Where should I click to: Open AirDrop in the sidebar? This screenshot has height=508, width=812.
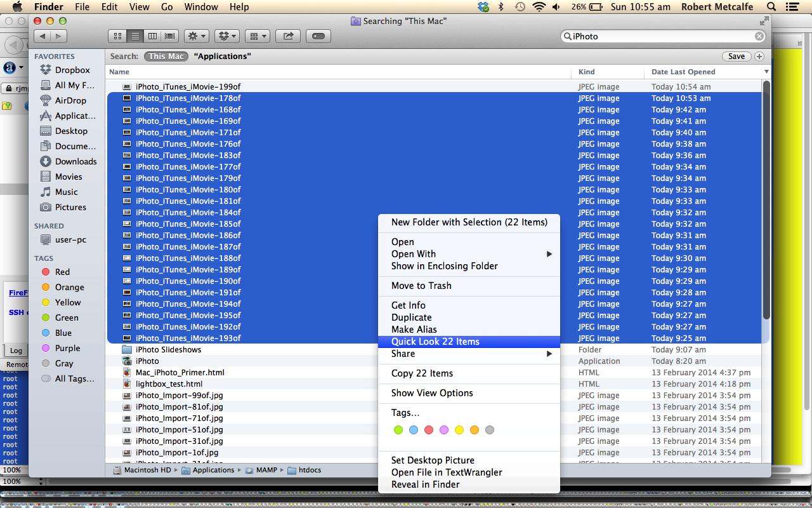click(x=63, y=100)
